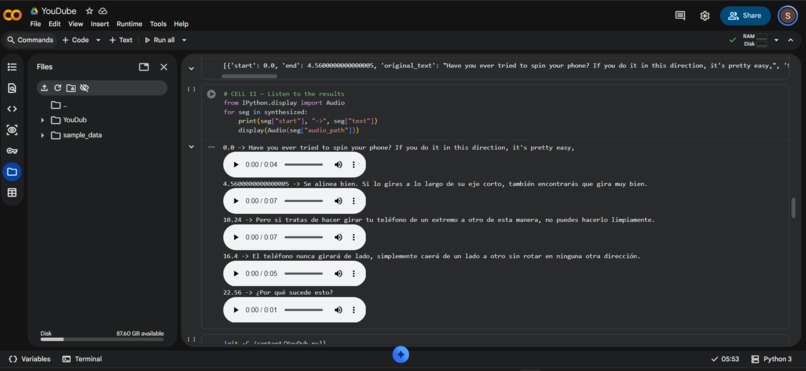Viewport: 806px width, 371px height.
Task: Open the Run all dropdown arrow
Action: coord(184,40)
